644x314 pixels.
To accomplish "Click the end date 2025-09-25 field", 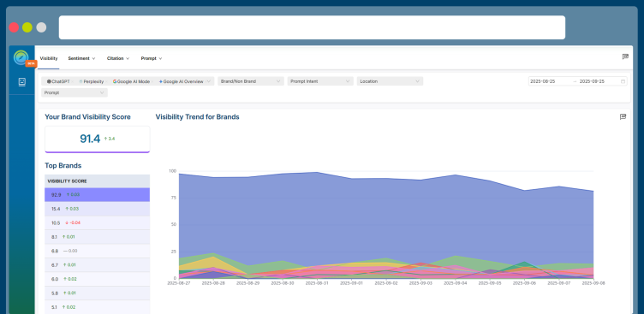I will pos(592,81).
